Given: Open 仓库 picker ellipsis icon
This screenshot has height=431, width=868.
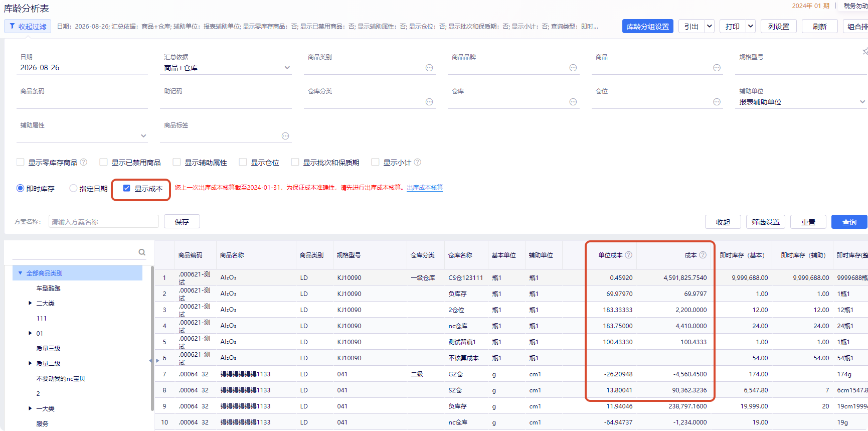Looking at the screenshot, I should pos(573,102).
